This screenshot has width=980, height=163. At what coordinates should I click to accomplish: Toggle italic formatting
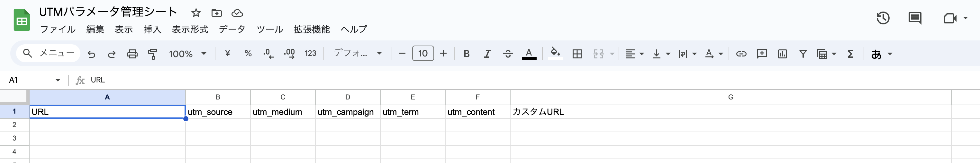(487, 54)
